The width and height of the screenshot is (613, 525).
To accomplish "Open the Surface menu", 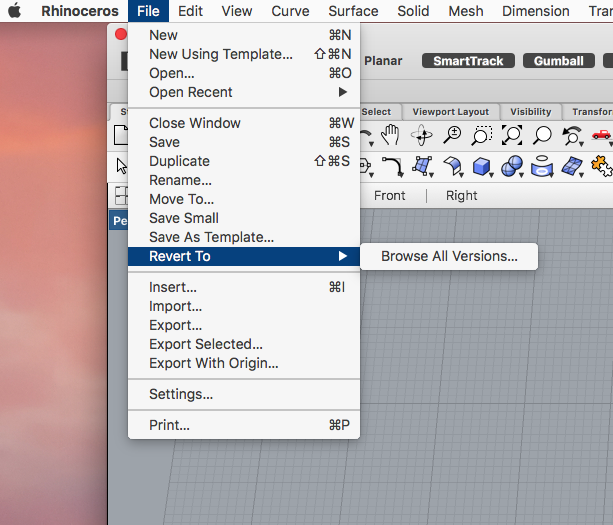I will [353, 11].
